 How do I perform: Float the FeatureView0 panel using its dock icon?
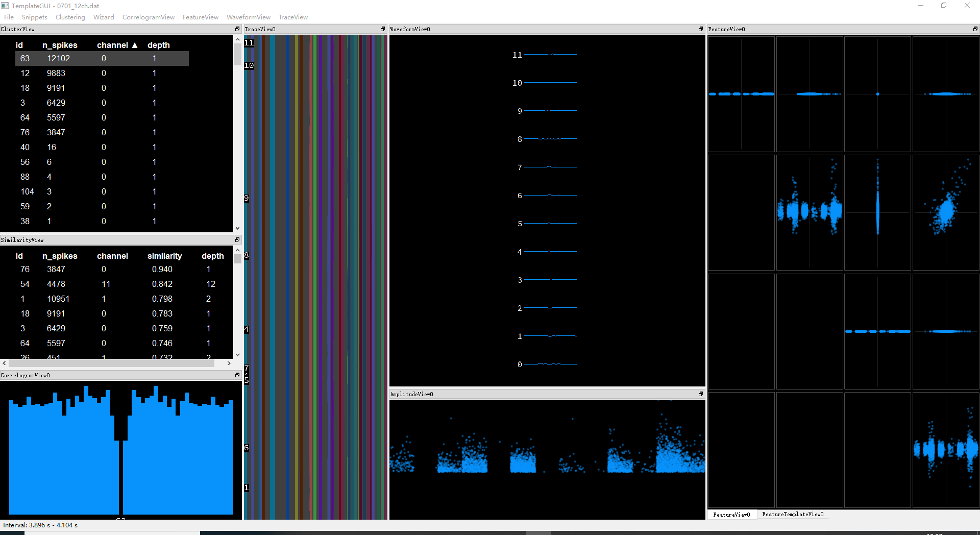975,29
